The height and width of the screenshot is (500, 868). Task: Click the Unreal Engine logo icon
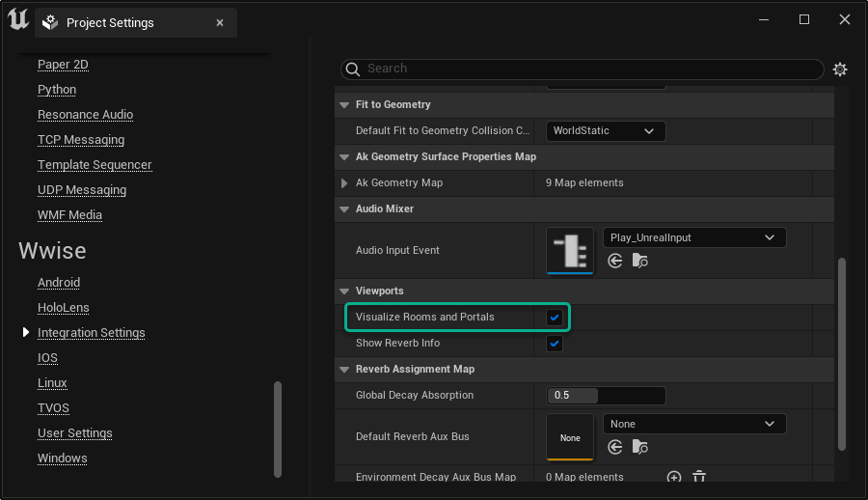17,20
